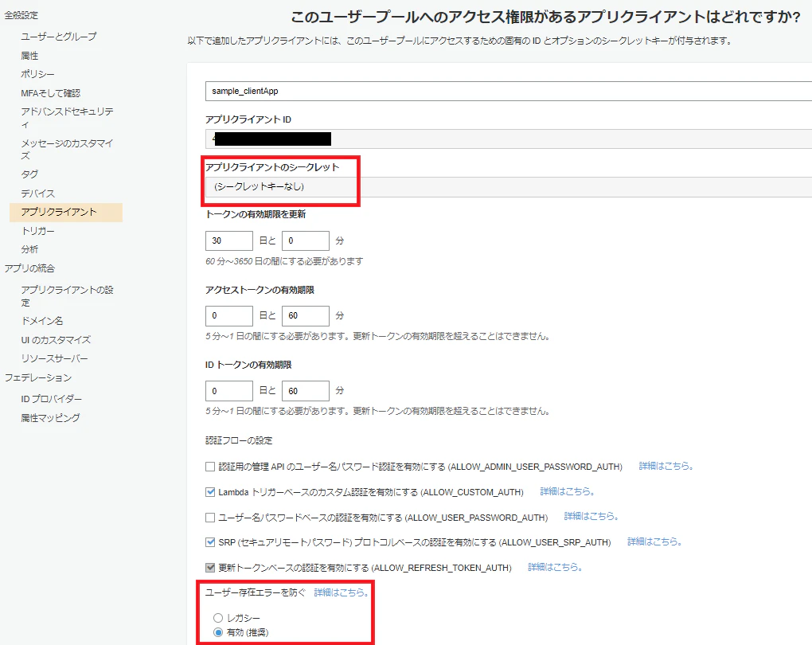Viewport: 812px width, 645px height.
Task: Go to ポリシー settings
Action: point(37,74)
